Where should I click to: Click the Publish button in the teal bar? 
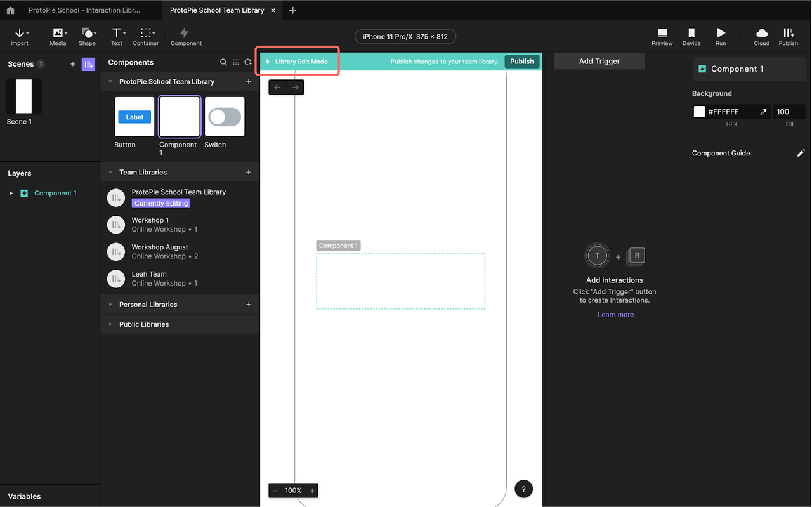pyautogui.click(x=522, y=62)
